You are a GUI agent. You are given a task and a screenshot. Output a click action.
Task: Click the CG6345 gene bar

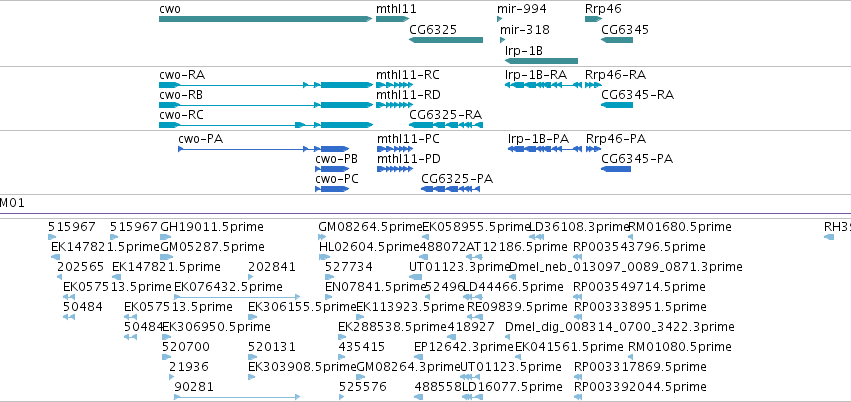[617, 40]
